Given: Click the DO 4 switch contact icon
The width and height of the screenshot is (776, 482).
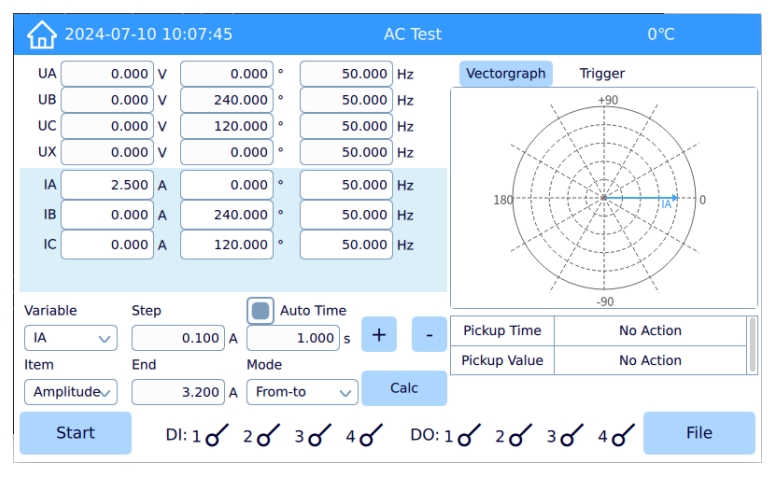Looking at the screenshot, I should tap(624, 434).
